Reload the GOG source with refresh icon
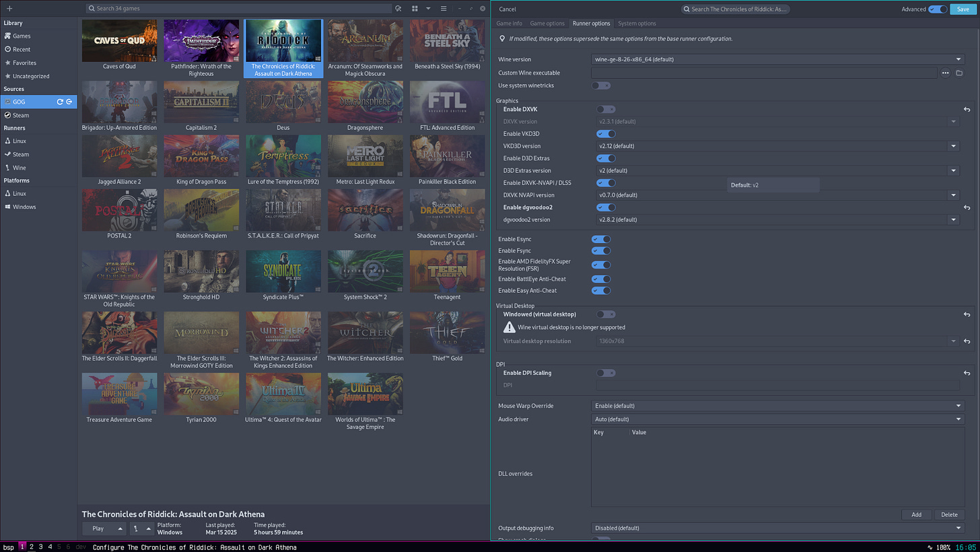980x552 pixels. pos(60,102)
